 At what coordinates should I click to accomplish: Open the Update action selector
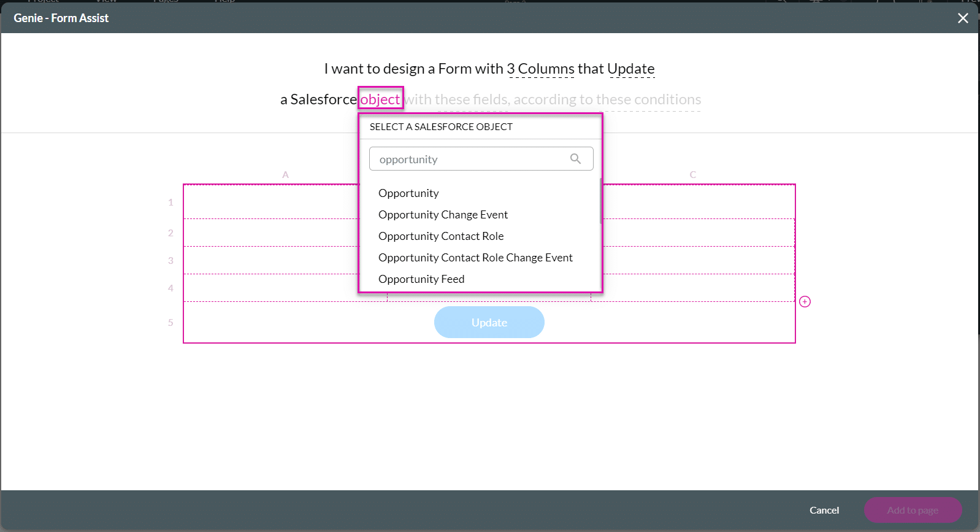[631, 69]
